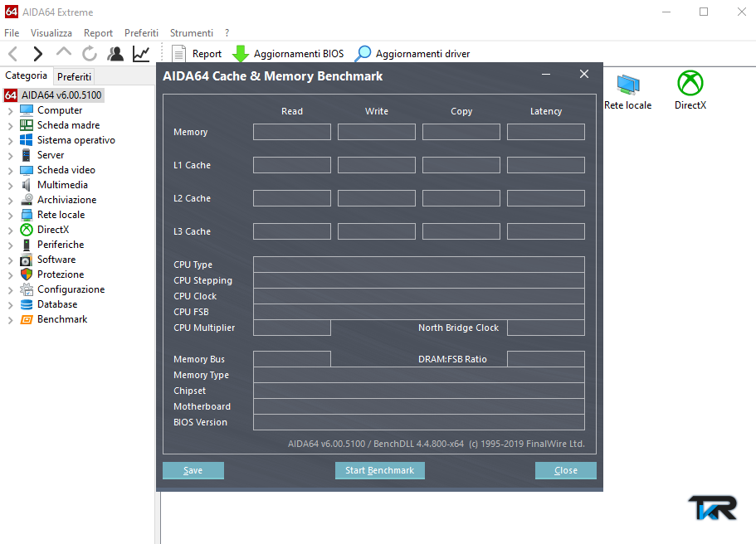Viewport: 756px width, 544px height.
Task: Open the user manager silhouette icon
Action: tap(115, 53)
